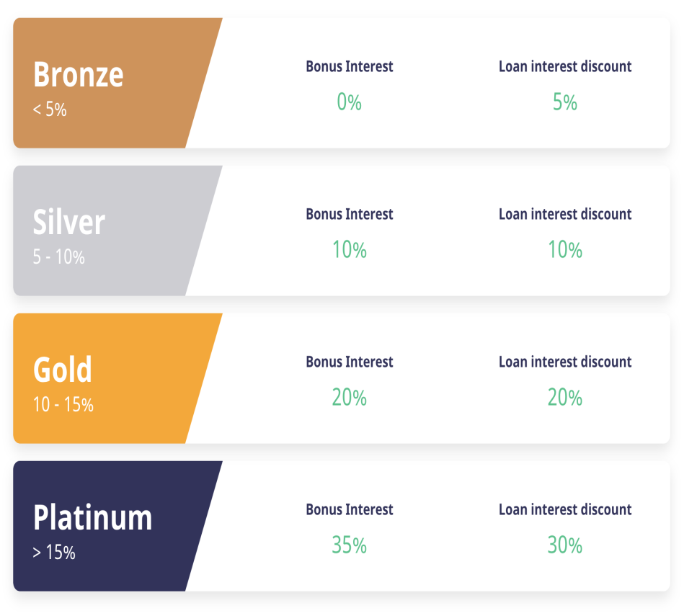Click 'Loan interest discount' label in Platinum row
This screenshot has height=616, width=684.
click(565, 509)
